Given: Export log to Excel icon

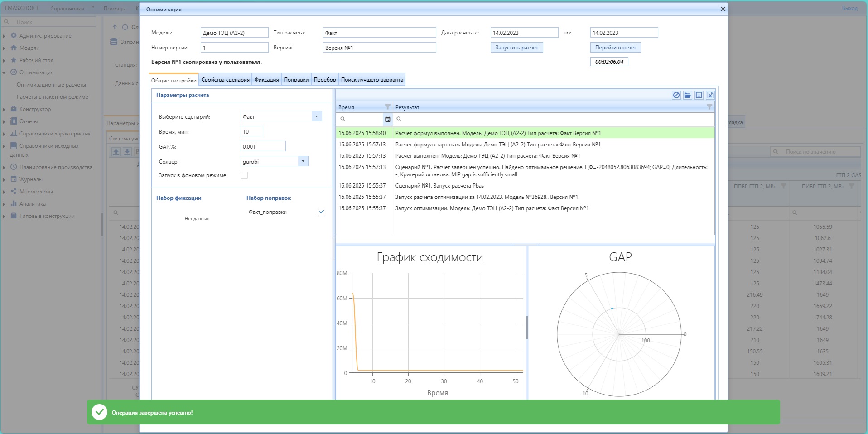Looking at the screenshot, I should (x=710, y=95).
